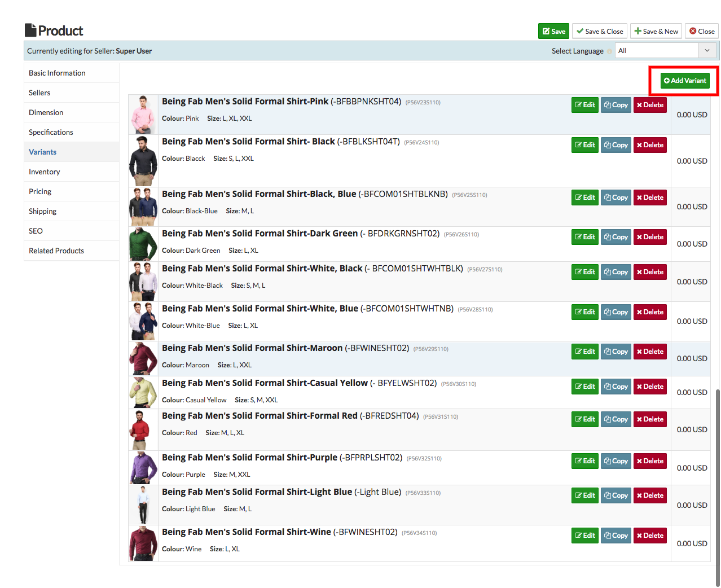Edit the White, Black combo variant

(x=585, y=272)
